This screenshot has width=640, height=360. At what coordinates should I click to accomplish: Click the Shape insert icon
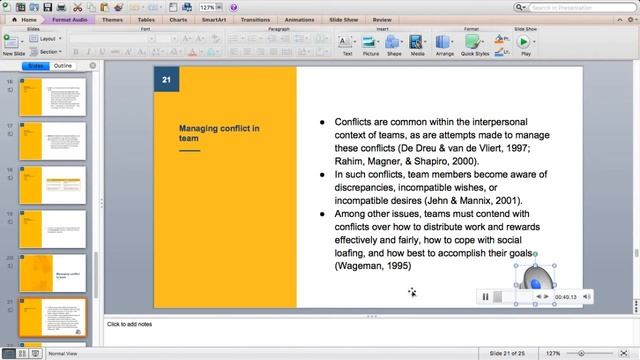tap(392, 42)
